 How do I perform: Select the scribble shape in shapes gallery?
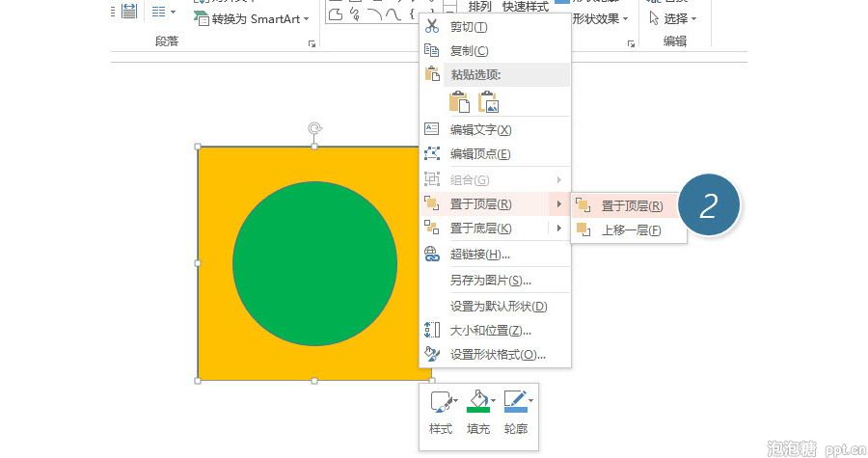(x=355, y=14)
